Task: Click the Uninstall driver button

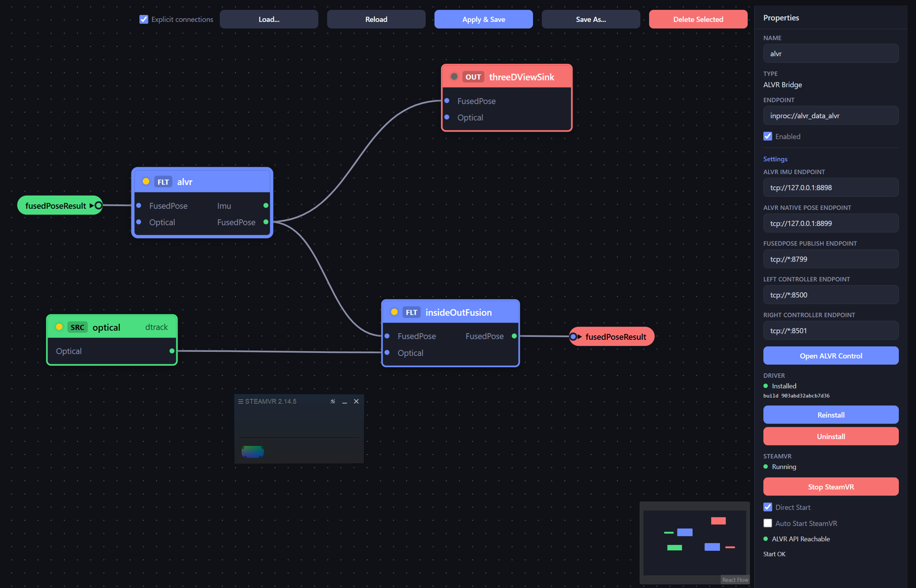Action: (x=831, y=436)
